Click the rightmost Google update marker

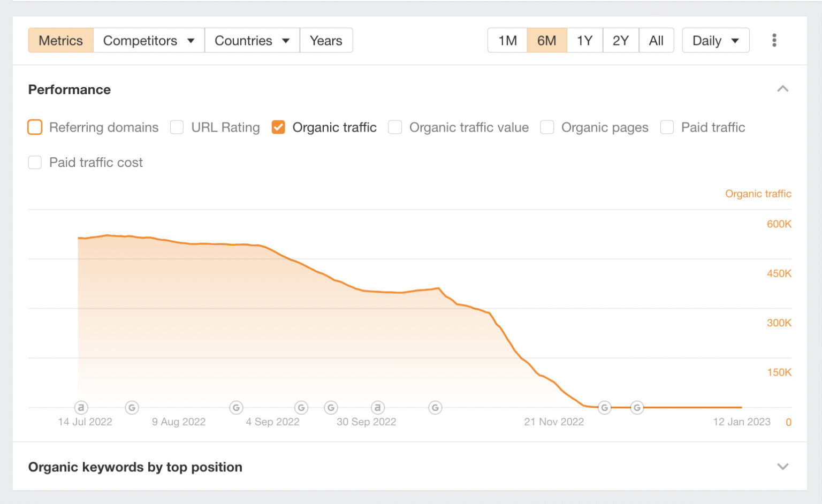click(637, 407)
